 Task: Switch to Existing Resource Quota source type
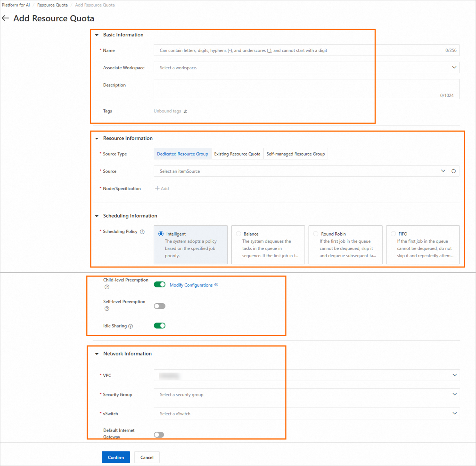237,154
